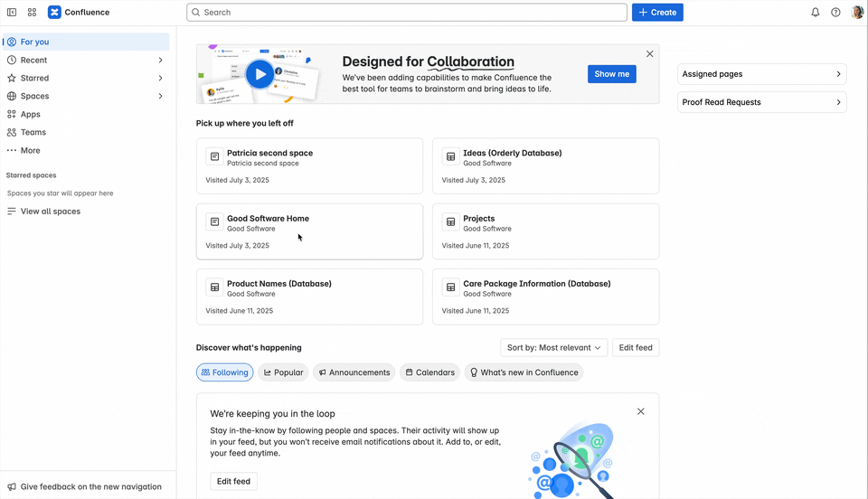
Task: Open Teams in the sidebar
Action: tap(86, 132)
